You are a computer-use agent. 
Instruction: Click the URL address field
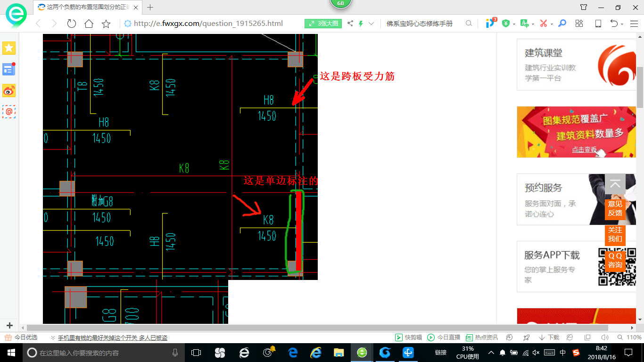pyautogui.click(x=208, y=23)
